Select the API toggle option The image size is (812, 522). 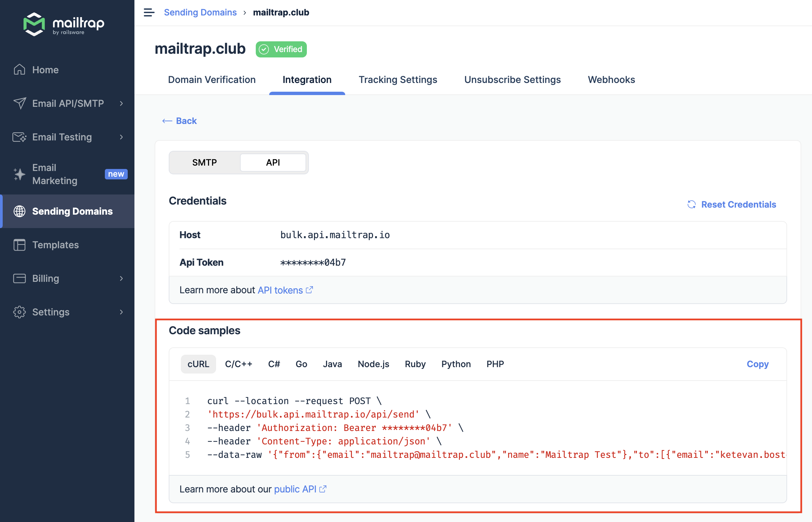pyautogui.click(x=273, y=162)
